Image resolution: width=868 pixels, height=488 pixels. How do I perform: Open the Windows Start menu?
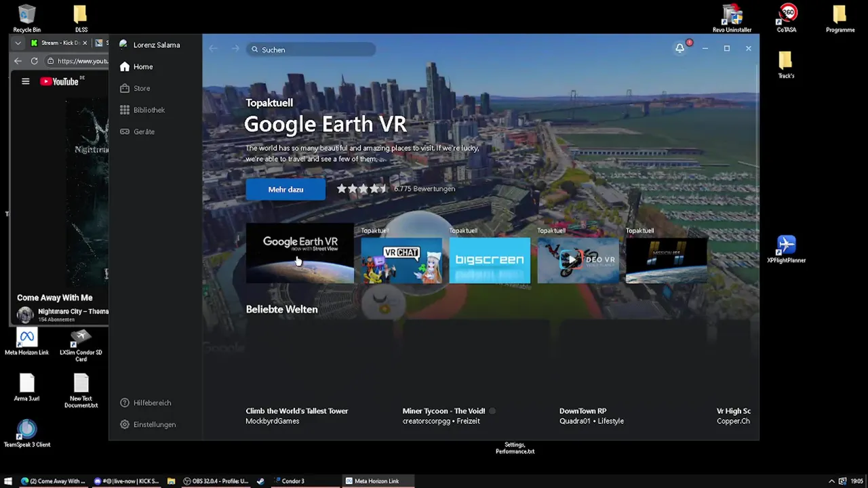pos(8,481)
